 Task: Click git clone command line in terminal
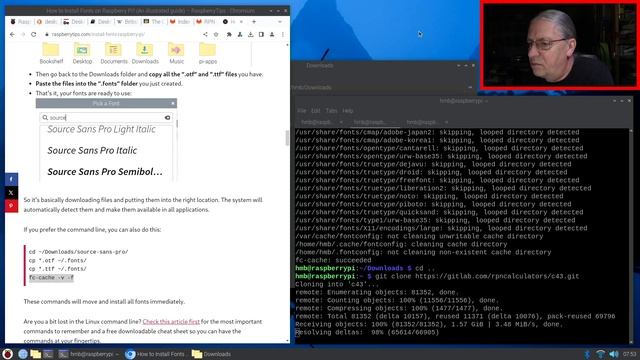(437, 276)
